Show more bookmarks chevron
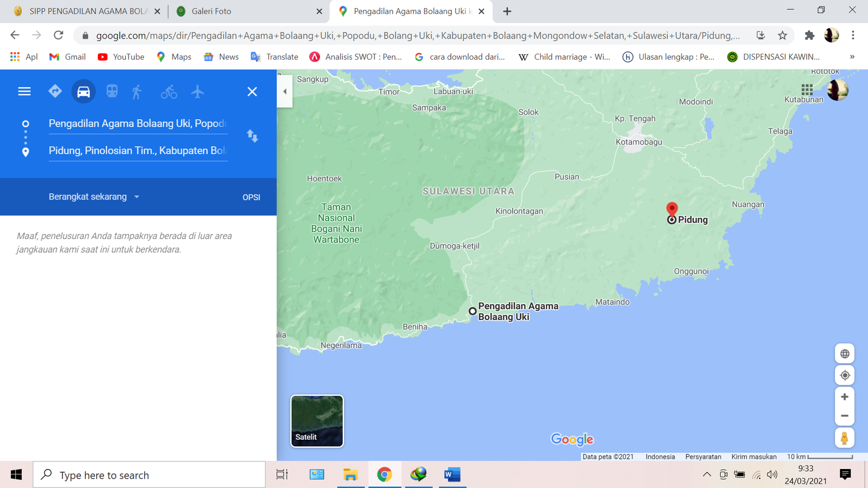Image resolution: width=868 pixels, height=488 pixels. (x=852, y=57)
